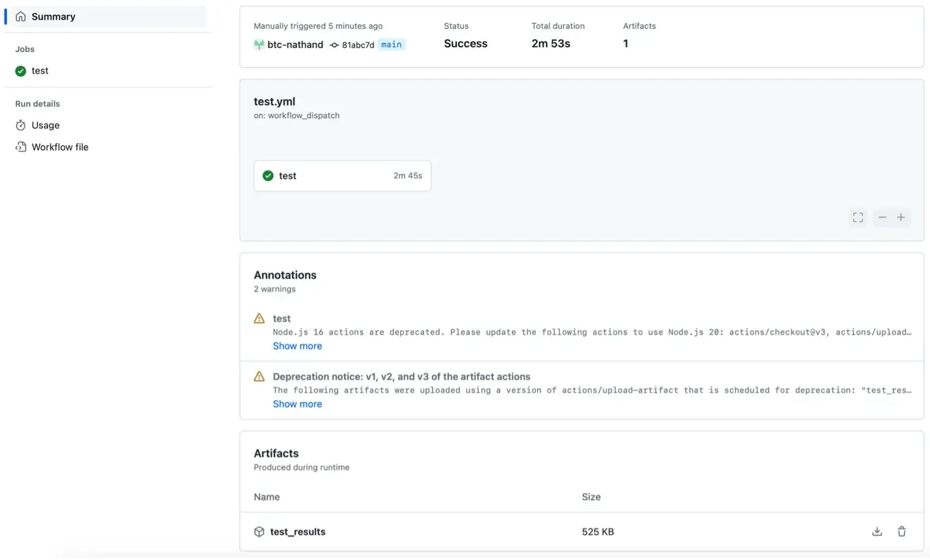This screenshot has width=930, height=560.
Task: Click the test.yml workflow title
Action: [274, 101]
